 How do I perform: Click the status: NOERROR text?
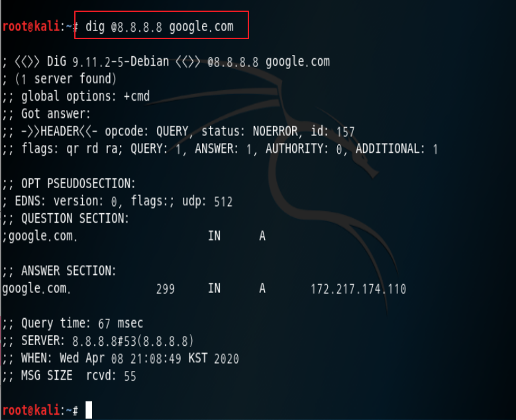[250, 131]
